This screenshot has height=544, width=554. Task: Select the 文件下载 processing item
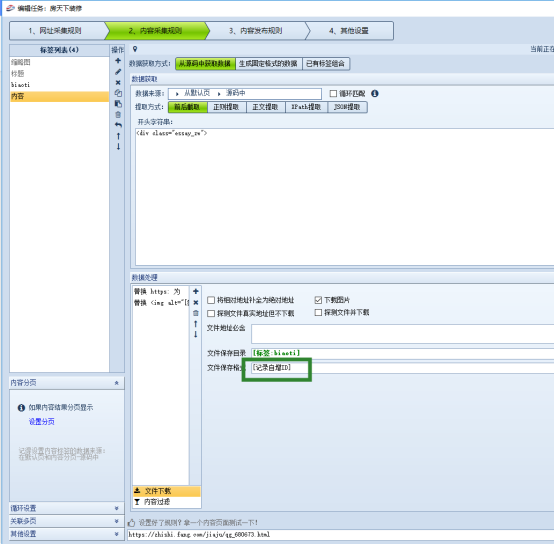(x=167, y=491)
